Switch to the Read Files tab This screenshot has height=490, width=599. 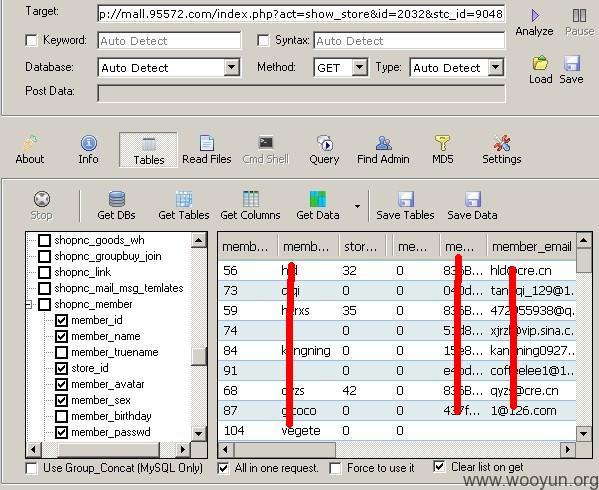(207, 149)
